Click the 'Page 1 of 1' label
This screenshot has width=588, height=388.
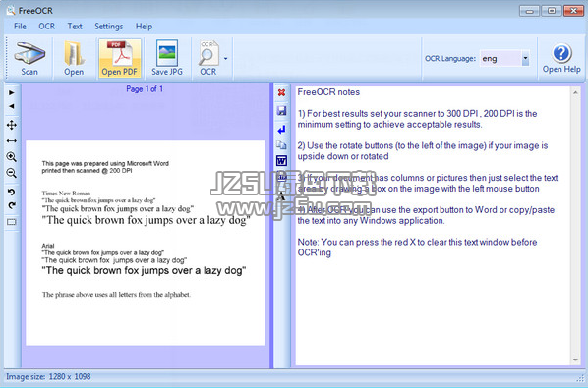pos(145,89)
